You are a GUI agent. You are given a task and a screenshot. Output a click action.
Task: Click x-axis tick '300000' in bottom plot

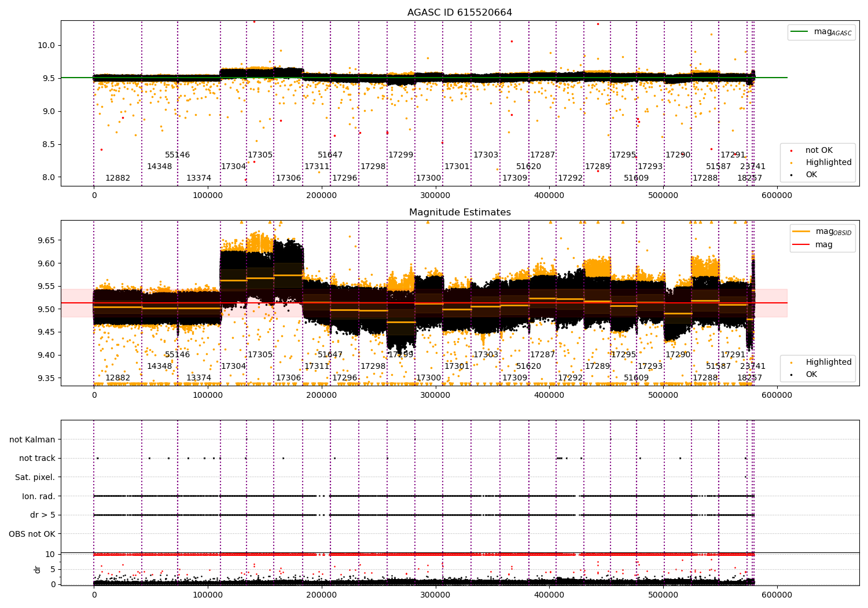435,595
